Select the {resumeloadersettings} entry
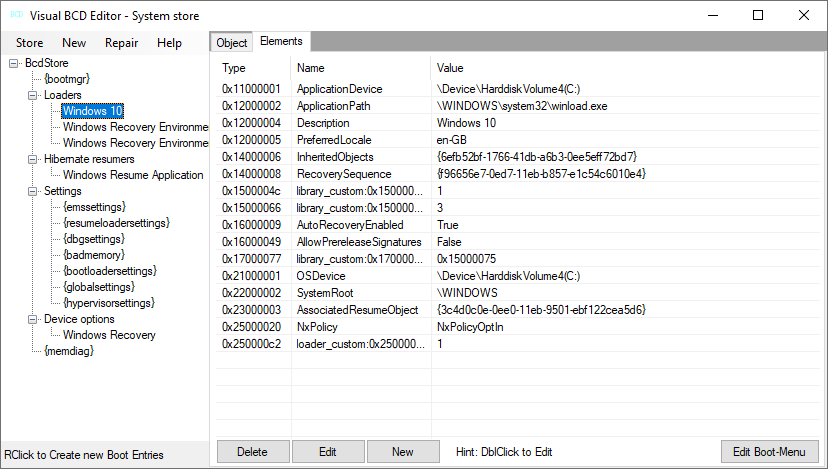The height and width of the screenshot is (469, 828). (x=116, y=223)
